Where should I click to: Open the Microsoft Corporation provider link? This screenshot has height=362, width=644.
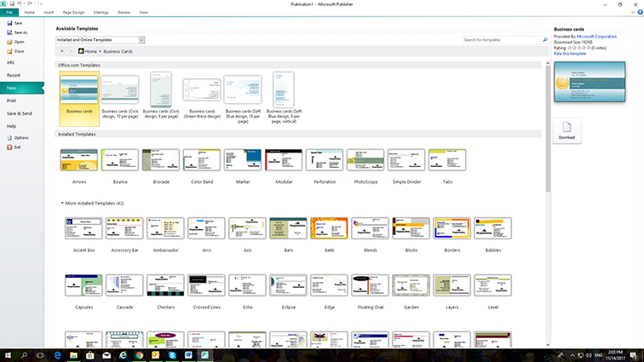(x=596, y=37)
